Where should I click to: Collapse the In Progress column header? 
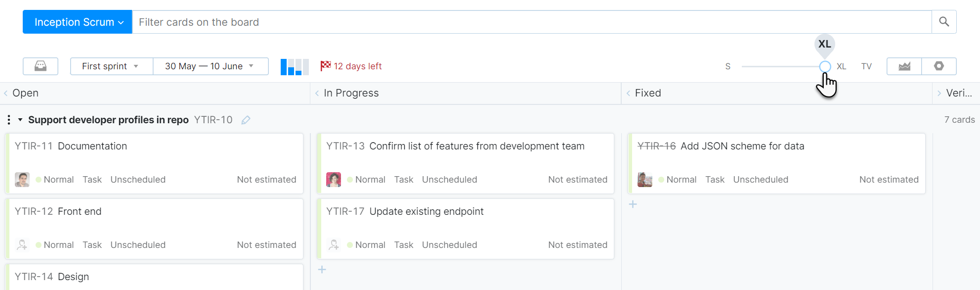[x=317, y=93]
